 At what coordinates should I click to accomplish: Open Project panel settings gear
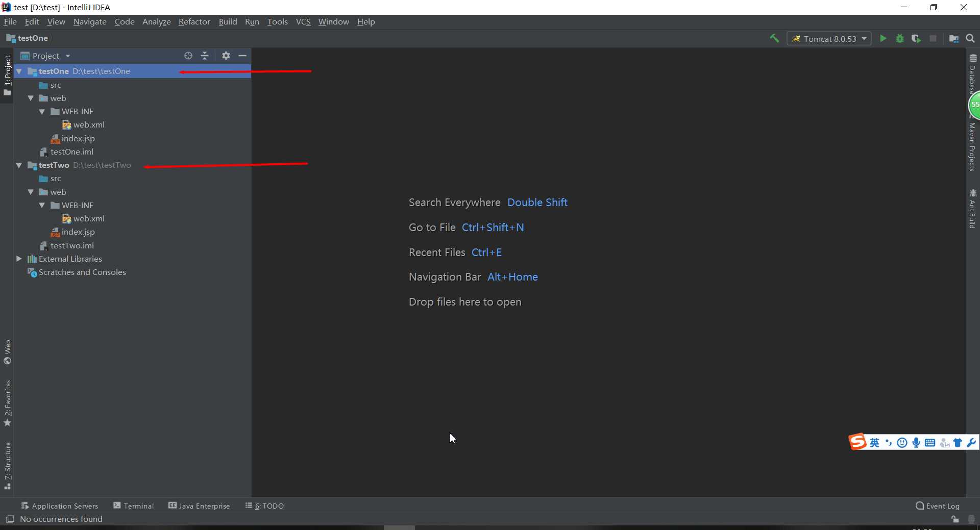tap(226, 56)
